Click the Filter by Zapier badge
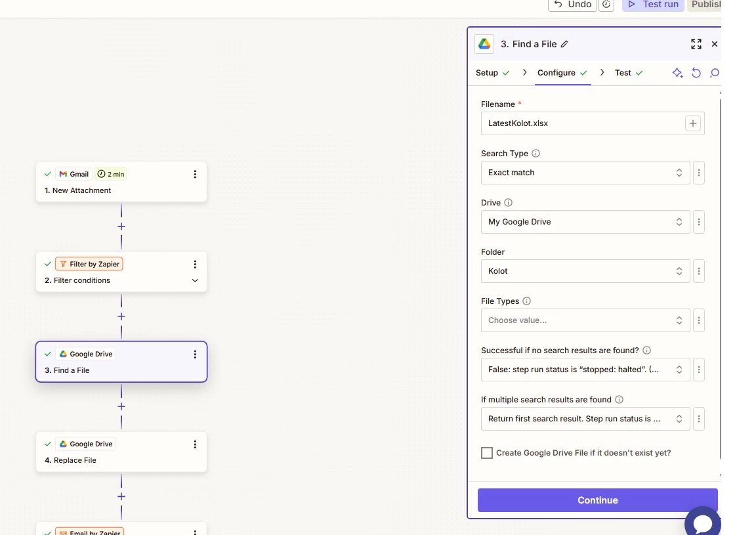This screenshot has height=535, width=756. click(x=89, y=265)
